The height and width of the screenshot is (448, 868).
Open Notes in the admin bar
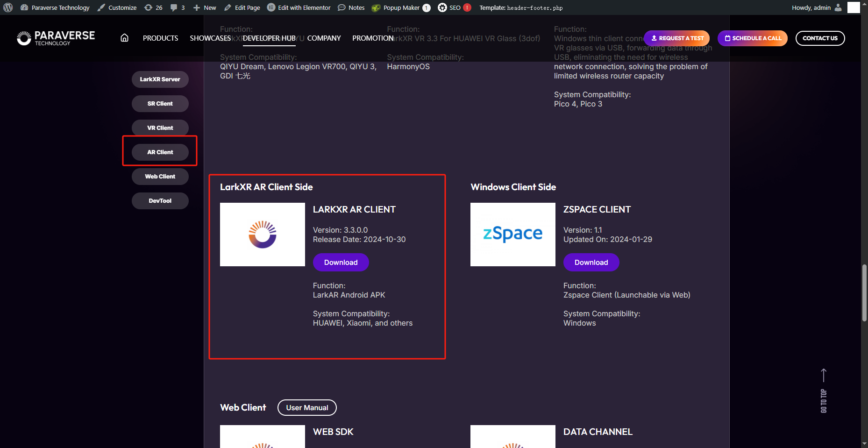pyautogui.click(x=351, y=7)
